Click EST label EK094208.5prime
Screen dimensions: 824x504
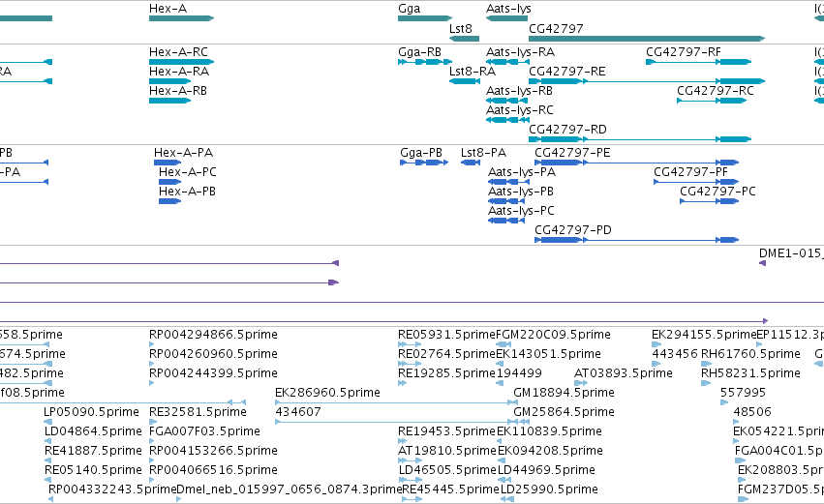550,451
